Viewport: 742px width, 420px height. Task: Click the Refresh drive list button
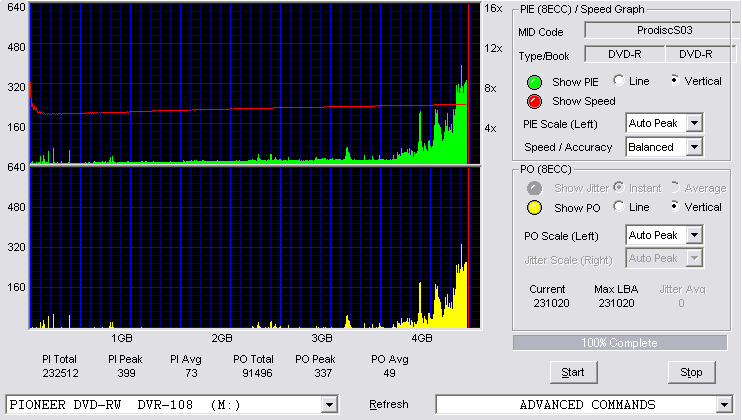(389, 404)
